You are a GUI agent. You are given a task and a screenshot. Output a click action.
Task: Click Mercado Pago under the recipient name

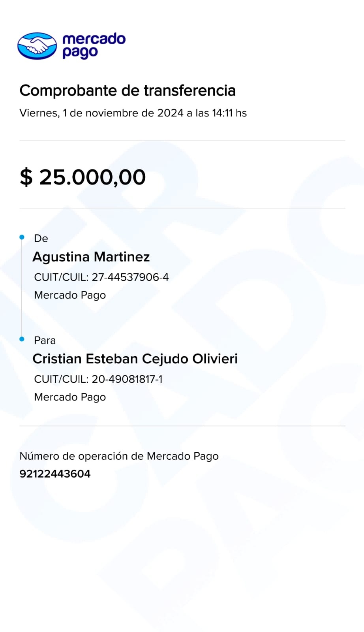point(70,397)
